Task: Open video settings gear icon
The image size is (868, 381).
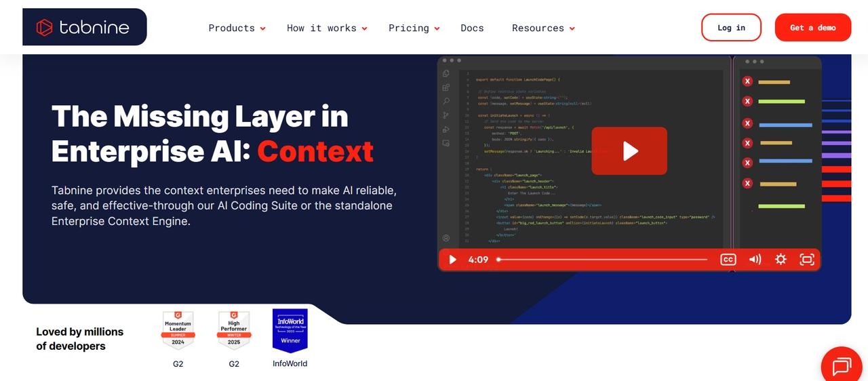Action: [781, 260]
